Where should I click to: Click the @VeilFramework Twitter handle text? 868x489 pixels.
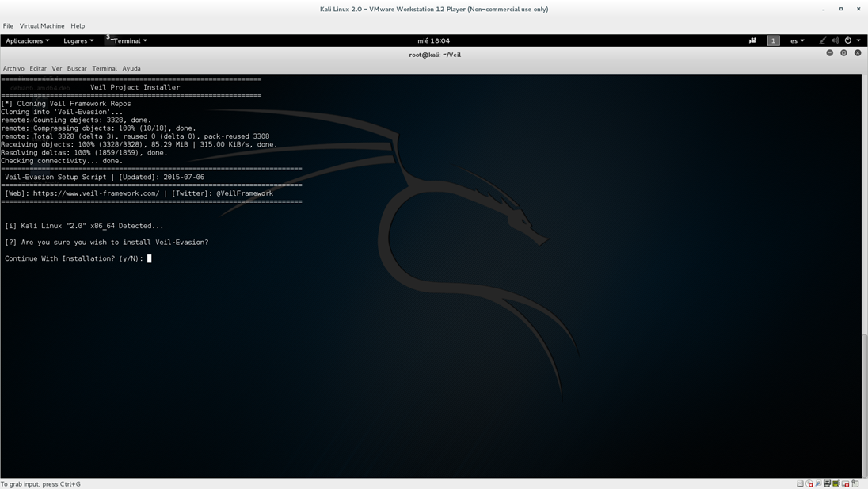coord(245,193)
